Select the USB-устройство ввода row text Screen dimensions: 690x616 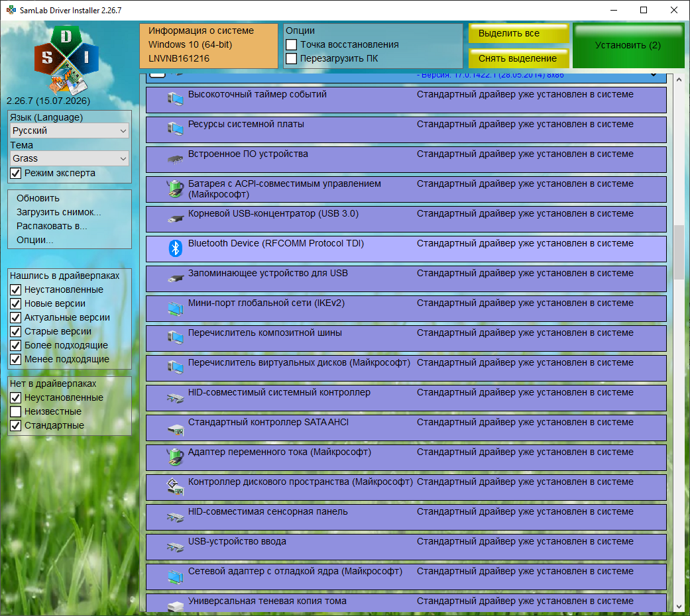tap(237, 542)
